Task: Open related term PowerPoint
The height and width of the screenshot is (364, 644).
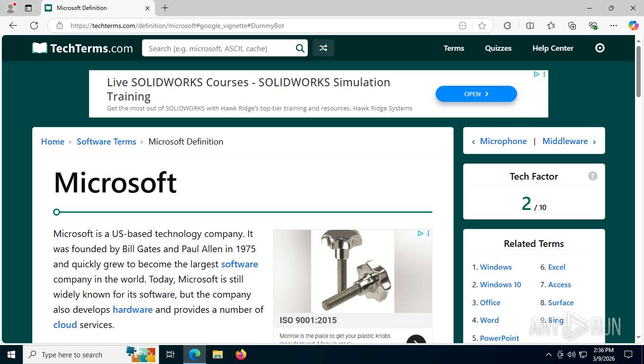Action: 500,338
